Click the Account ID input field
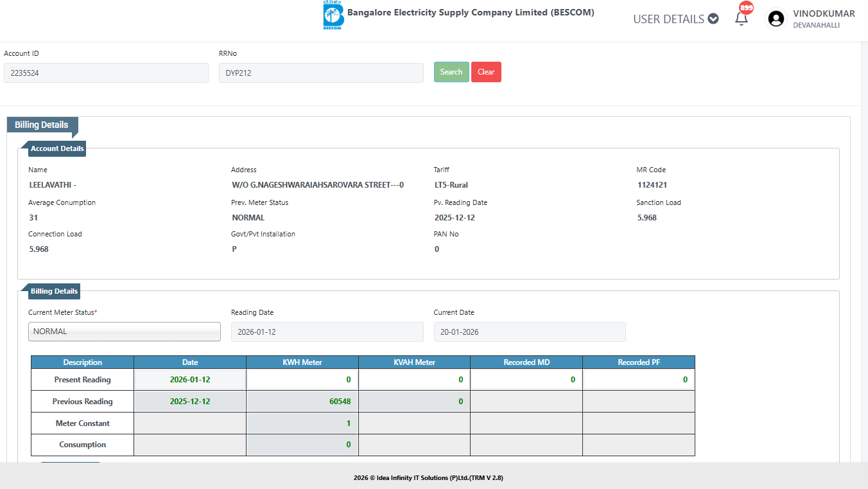This screenshot has height=489, width=868. coord(106,73)
